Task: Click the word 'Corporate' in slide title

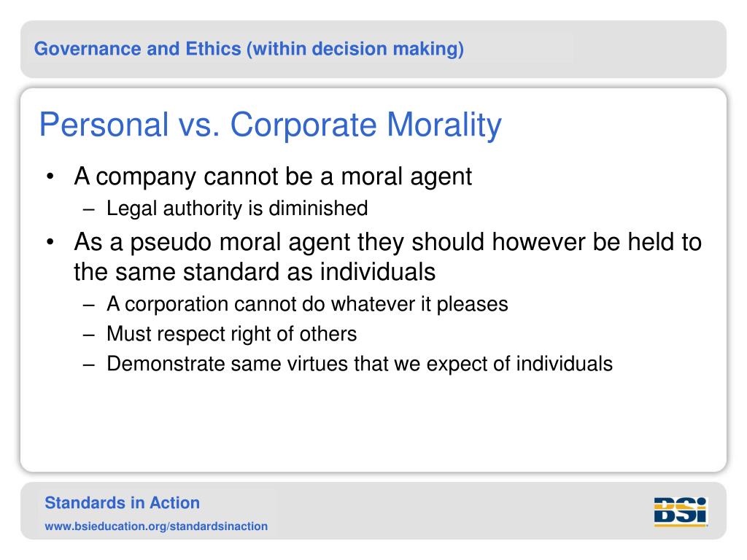Action: pos(304,125)
